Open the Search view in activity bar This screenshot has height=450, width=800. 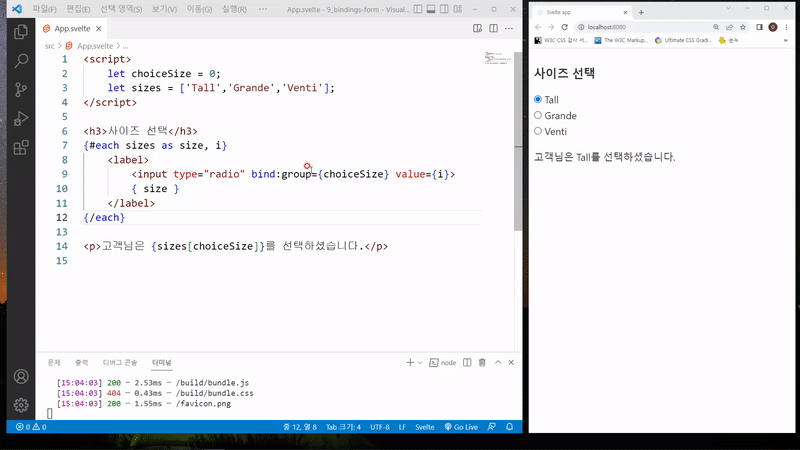coord(21,61)
